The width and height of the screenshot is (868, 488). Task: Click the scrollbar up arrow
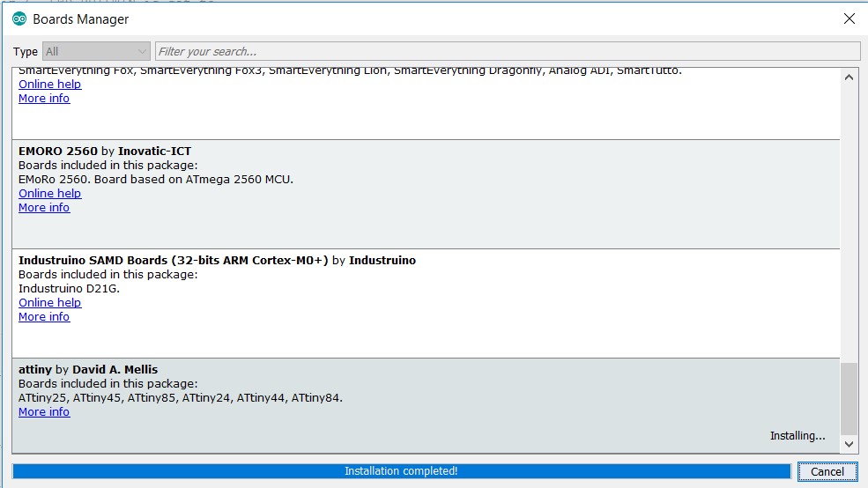(x=849, y=78)
